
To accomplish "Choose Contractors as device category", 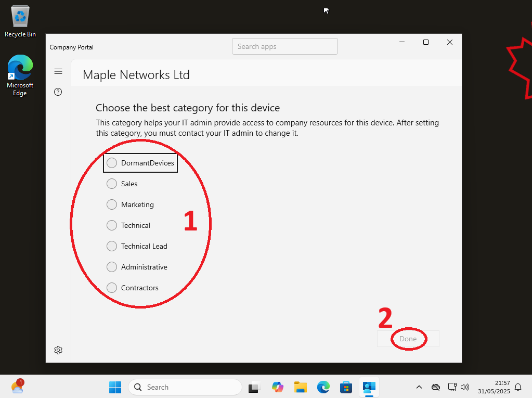I will click(x=112, y=288).
